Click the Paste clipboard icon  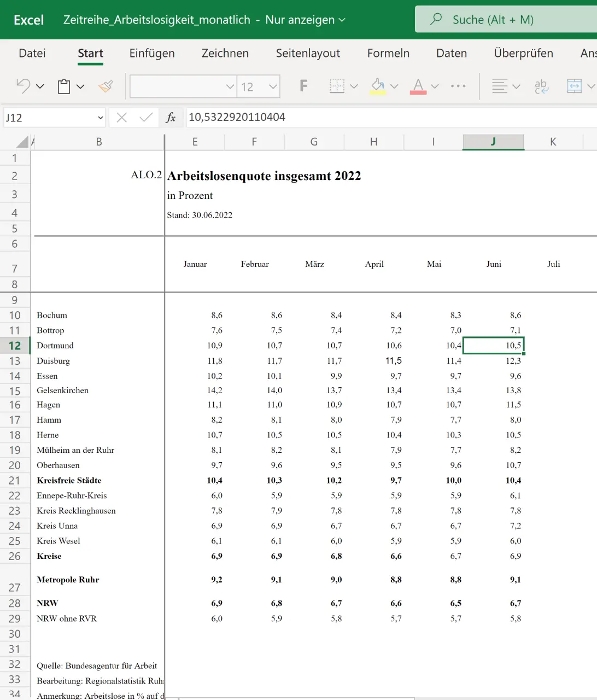click(64, 86)
